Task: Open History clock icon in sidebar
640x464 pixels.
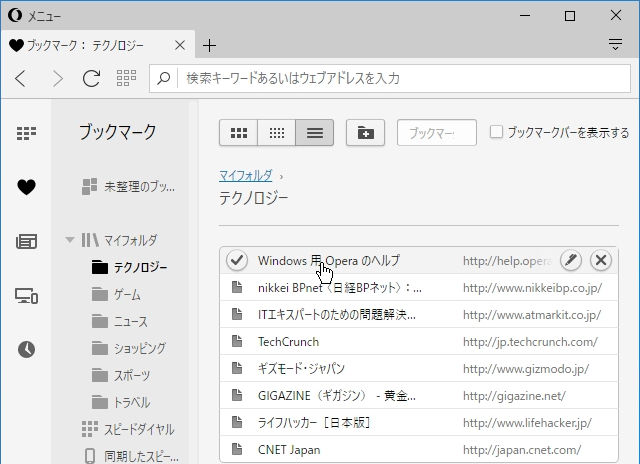Action: pos(27,349)
